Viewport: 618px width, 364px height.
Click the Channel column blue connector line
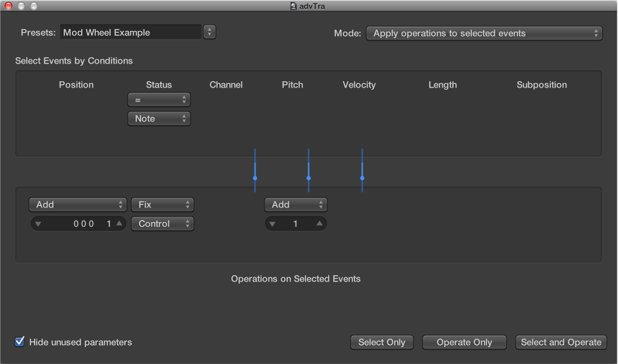click(x=255, y=170)
